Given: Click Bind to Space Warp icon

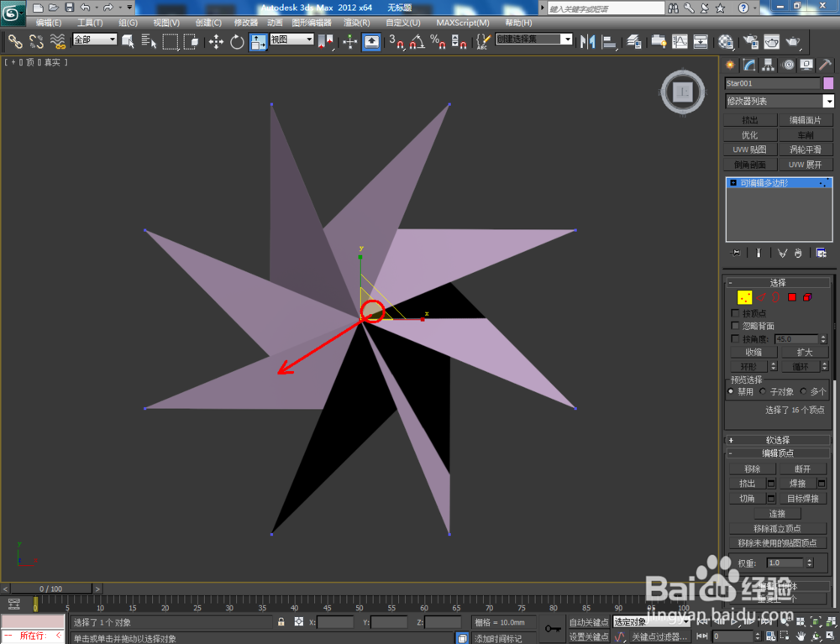Looking at the screenshot, I should pos(57,41).
